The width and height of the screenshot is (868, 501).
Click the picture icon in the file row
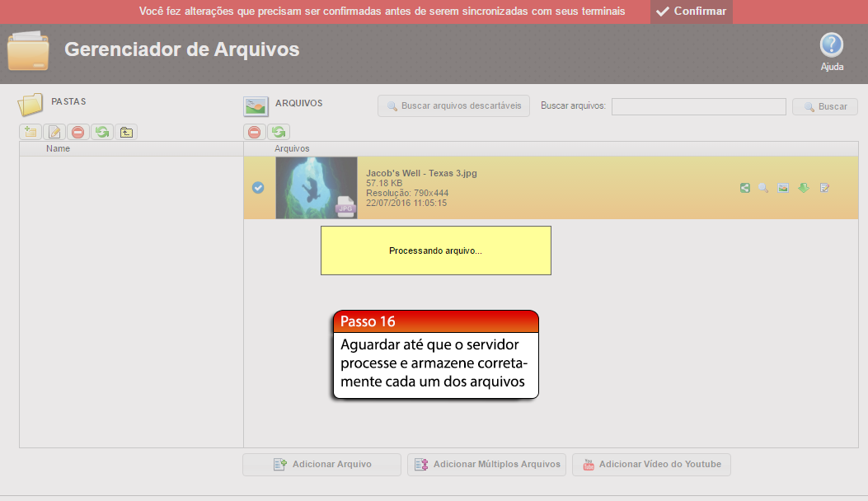click(783, 188)
